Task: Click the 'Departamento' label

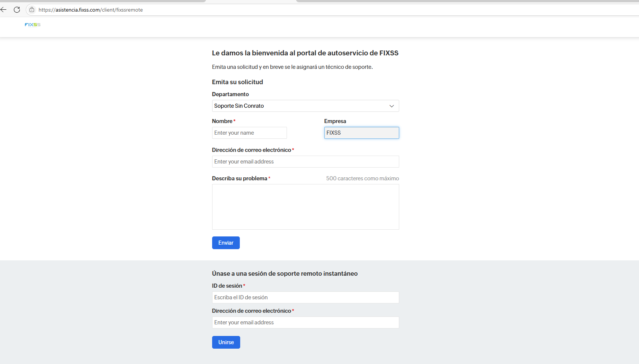Action: pos(230,94)
